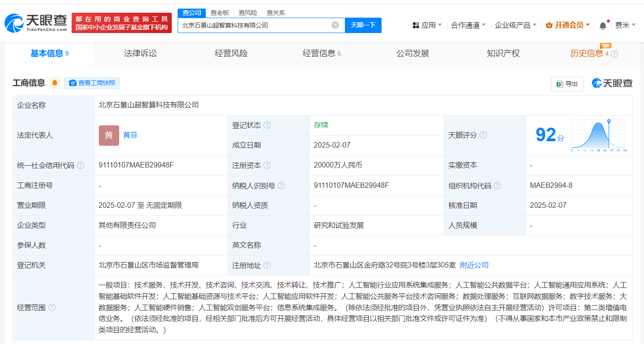Click the notification bell icon

point(602,25)
